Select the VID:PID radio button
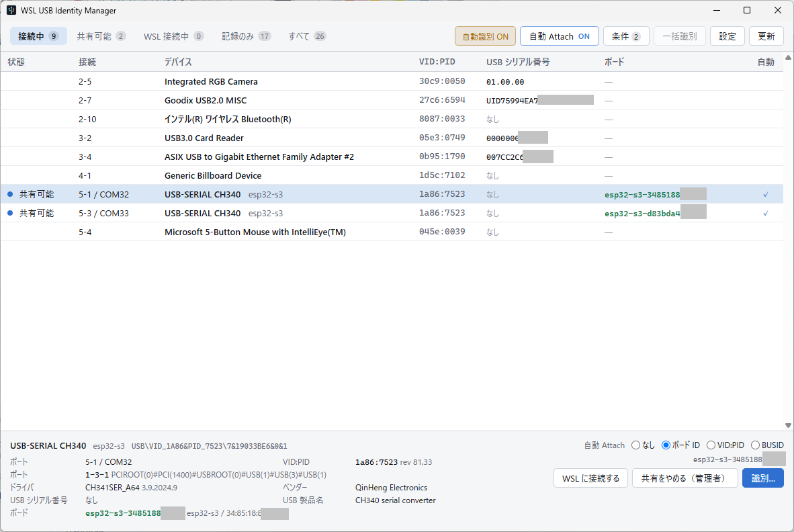Viewport: 794px width, 532px height. [x=711, y=445]
